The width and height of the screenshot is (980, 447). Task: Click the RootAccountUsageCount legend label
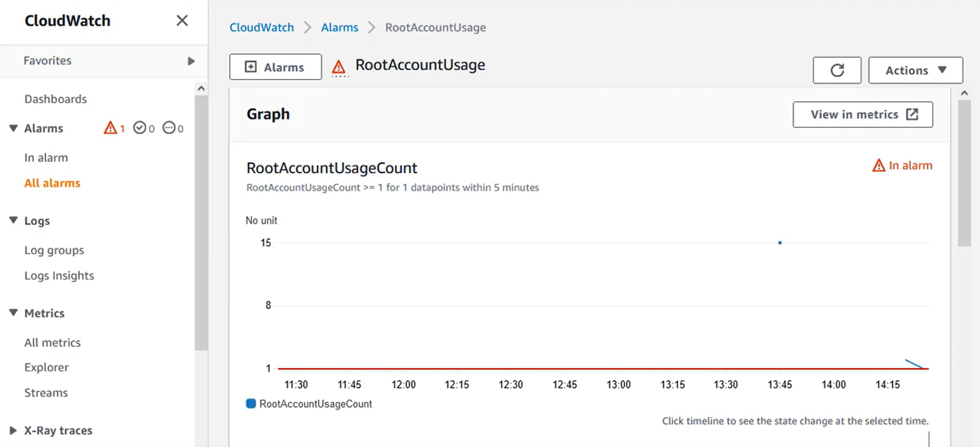tap(316, 404)
